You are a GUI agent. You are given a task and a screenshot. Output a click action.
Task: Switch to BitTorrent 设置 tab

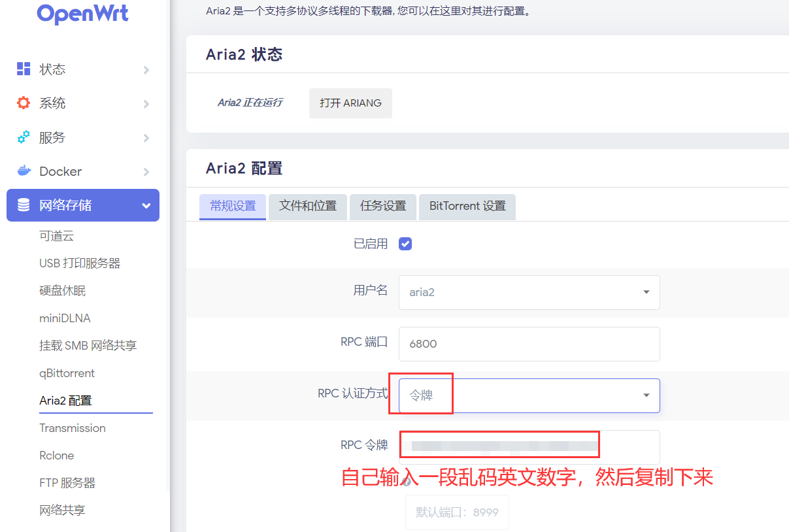coord(467,206)
